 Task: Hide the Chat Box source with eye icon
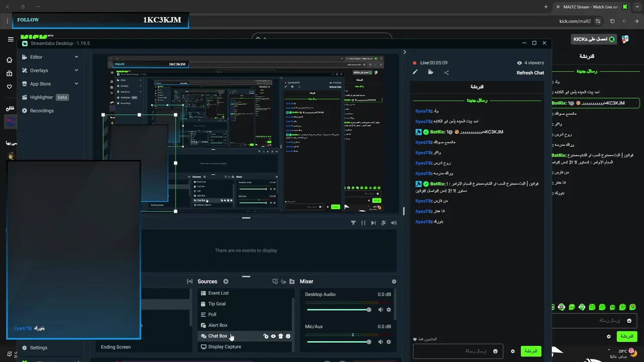click(273, 336)
